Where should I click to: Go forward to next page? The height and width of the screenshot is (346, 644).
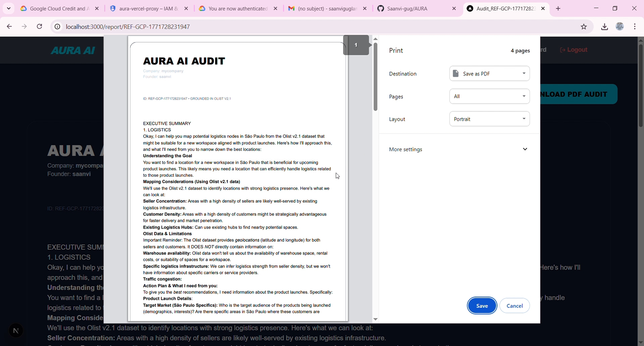tap(24, 26)
